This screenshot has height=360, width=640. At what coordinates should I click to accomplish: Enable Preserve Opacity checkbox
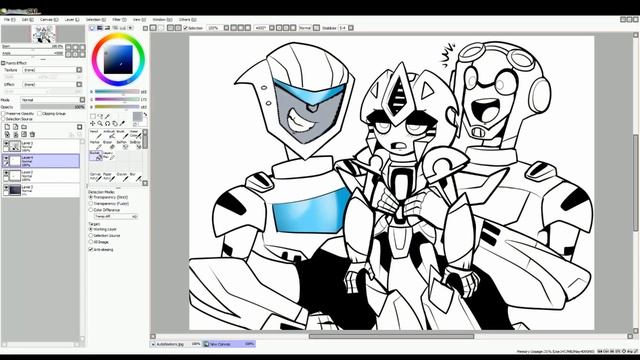coord(3,113)
